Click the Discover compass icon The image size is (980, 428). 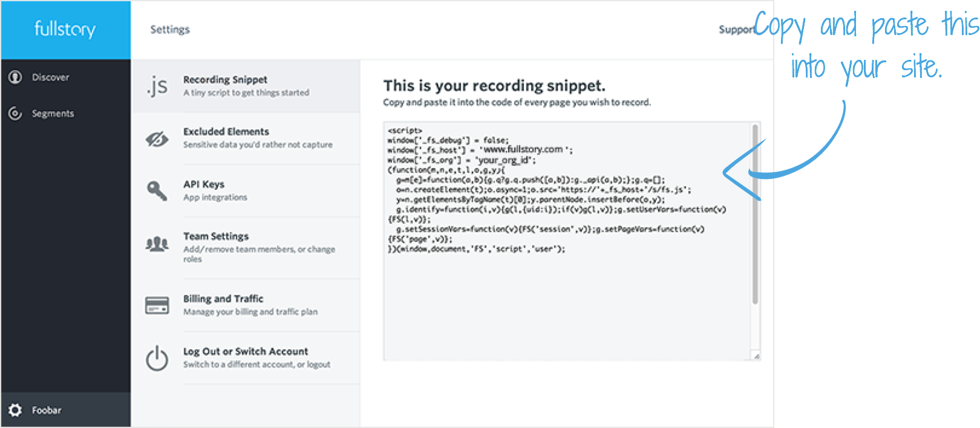pyautogui.click(x=15, y=77)
